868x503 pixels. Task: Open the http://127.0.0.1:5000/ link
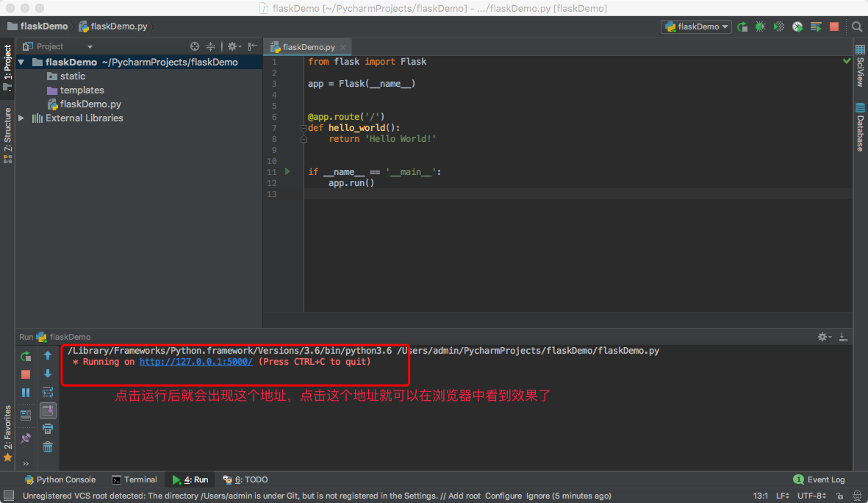(196, 362)
